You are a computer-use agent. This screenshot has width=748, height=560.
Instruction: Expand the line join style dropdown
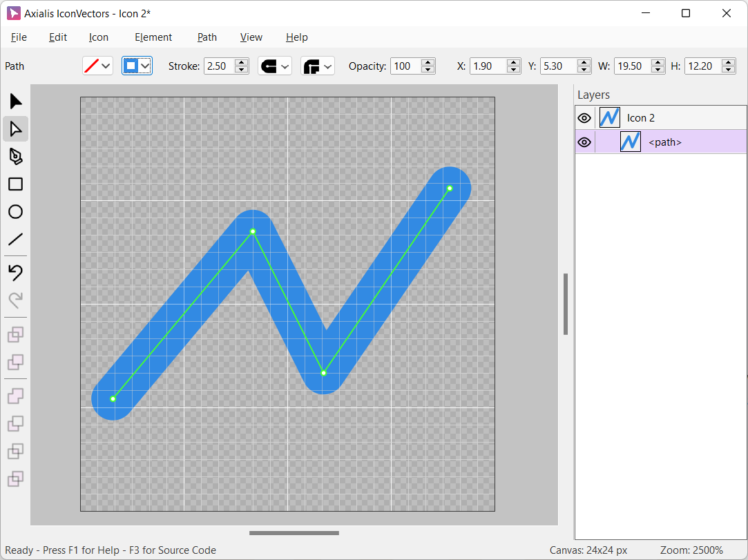[318, 66]
